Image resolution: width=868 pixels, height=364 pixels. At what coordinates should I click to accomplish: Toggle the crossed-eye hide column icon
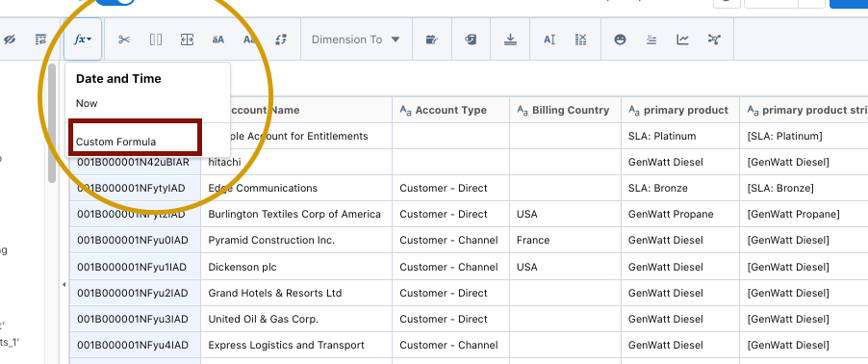point(10,39)
